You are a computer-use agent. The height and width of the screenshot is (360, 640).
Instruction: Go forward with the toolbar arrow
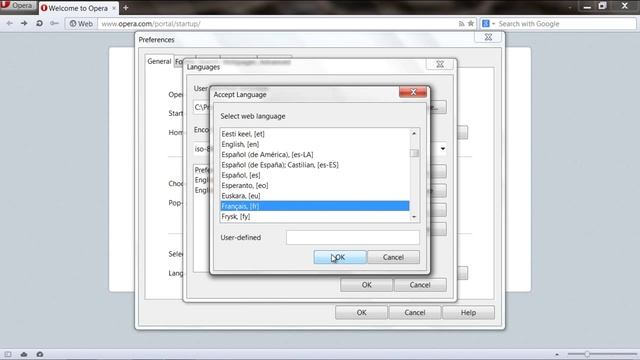pyautogui.click(x=24, y=24)
